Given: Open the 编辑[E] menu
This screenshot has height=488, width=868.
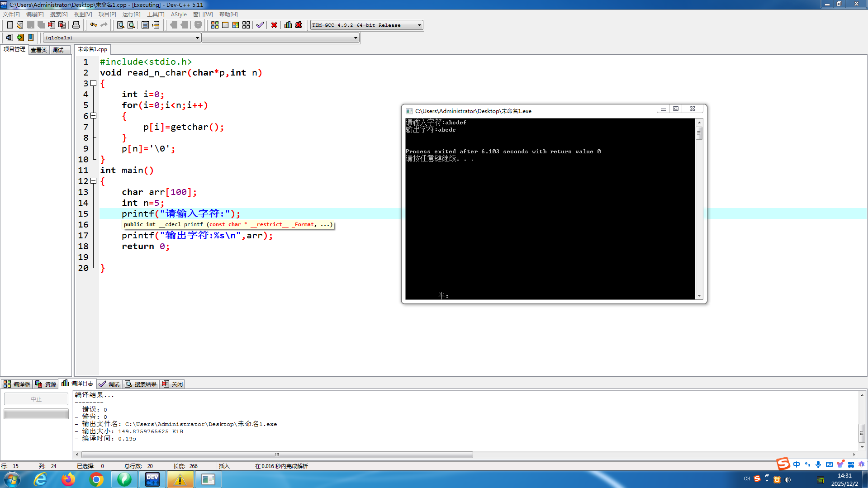Looking at the screenshot, I should tap(35, 14).
